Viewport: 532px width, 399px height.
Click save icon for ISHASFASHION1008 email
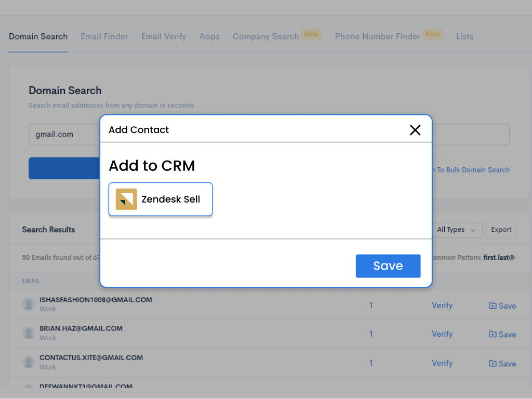click(x=493, y=305)
